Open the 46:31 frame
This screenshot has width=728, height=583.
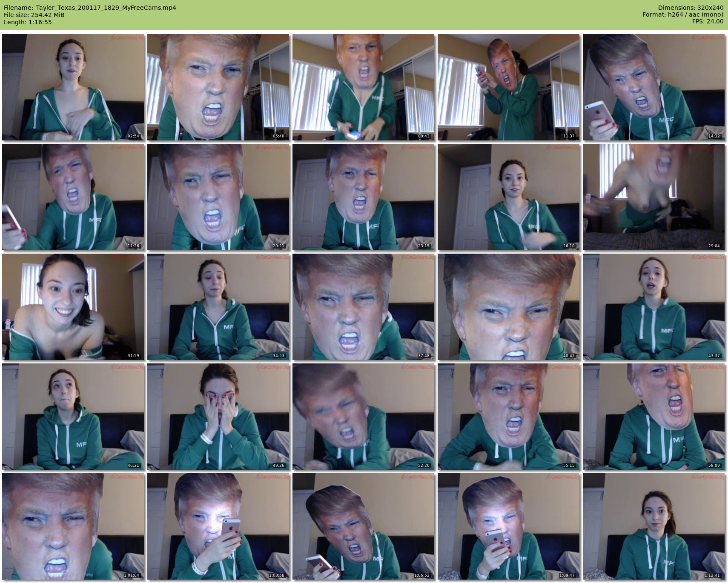click(73, 417)
